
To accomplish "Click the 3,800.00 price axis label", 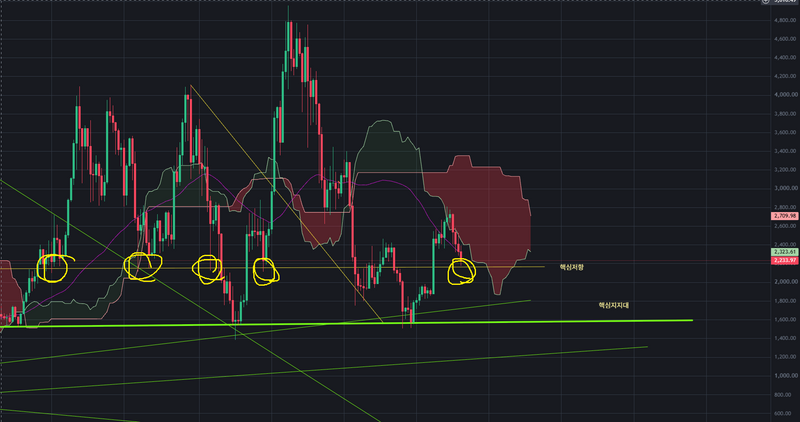I will tap(786, 114).
